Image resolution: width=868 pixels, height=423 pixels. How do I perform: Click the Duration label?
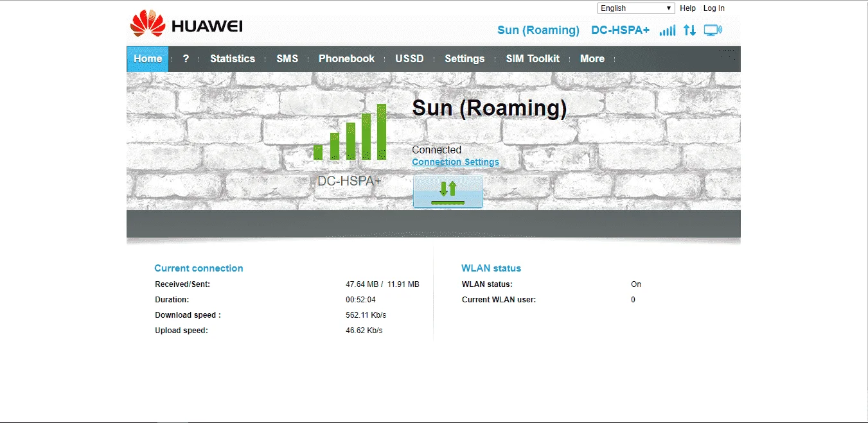point(172,300)
